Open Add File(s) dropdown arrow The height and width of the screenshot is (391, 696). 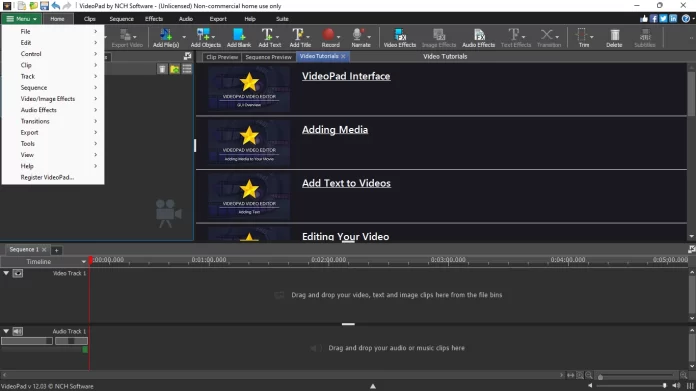(184, 37)
